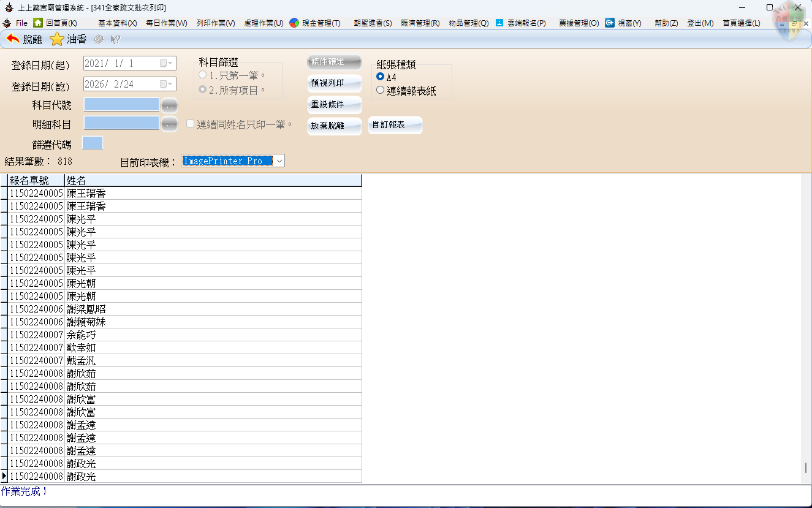Viewport: 812px width, 508px height.
Task: Click the 回首頁 home icon
Action: point(38,23)
